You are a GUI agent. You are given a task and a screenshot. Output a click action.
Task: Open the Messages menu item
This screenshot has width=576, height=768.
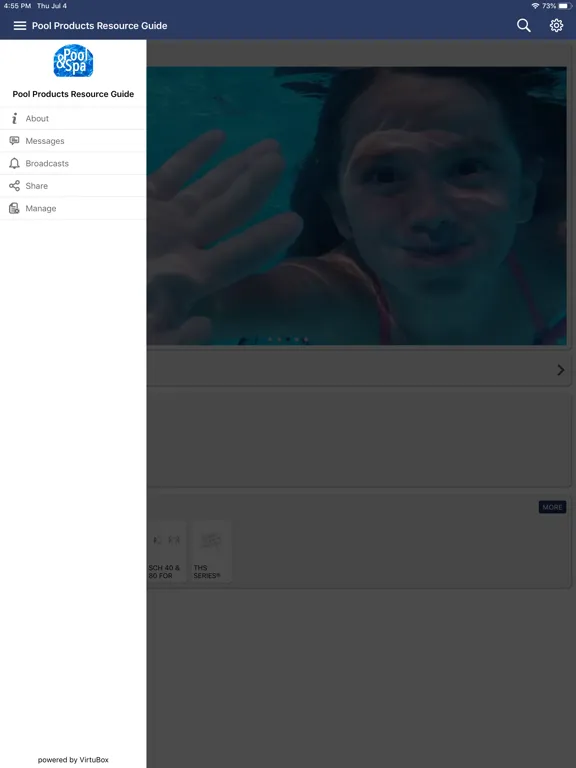coord(73,141)
